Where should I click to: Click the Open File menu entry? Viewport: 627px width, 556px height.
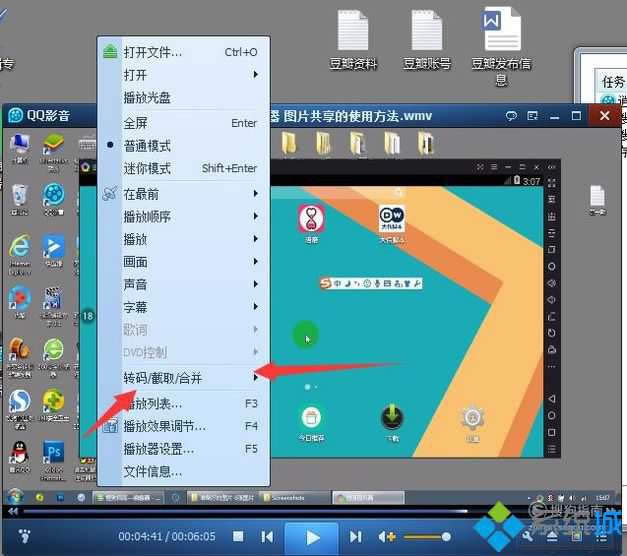pos(184,52)
